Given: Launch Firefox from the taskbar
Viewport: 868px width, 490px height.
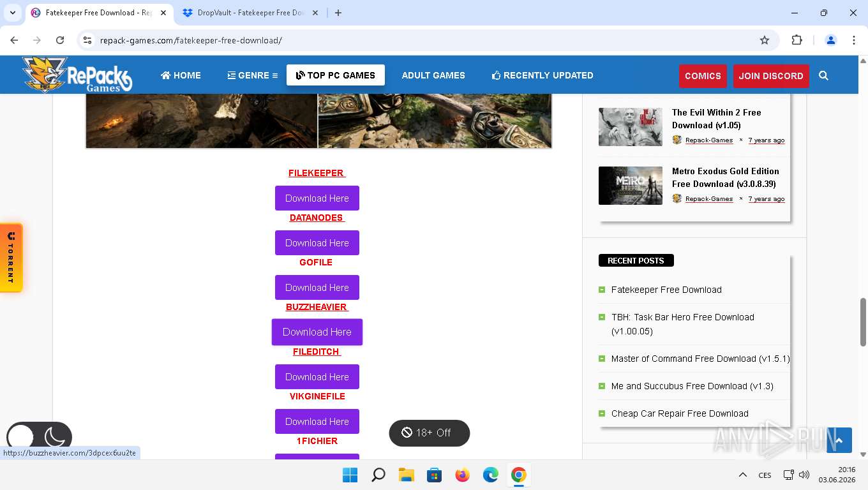Looking at the screenshot, I should (x=463, y=475).
